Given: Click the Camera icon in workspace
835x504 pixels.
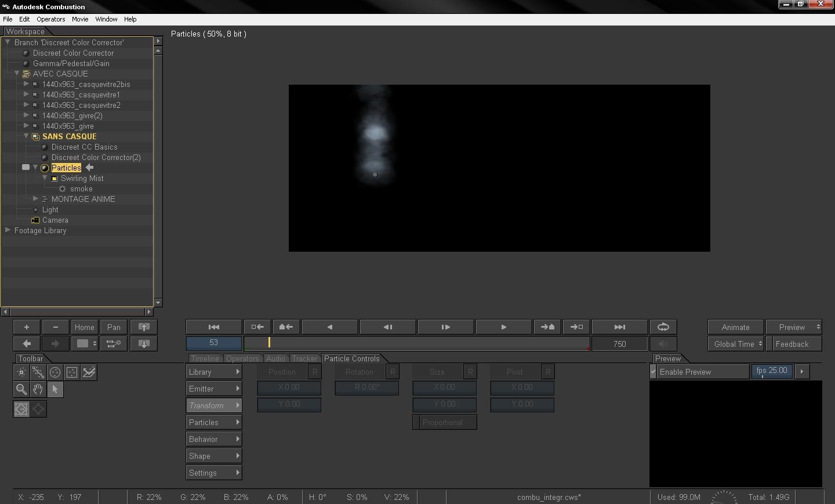Looking at the screenshot, I should pyautogui.click(x=35, y=220).
